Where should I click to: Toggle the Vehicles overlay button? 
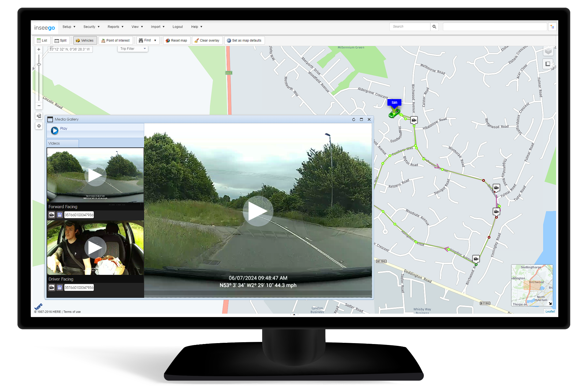pos(85,40)
